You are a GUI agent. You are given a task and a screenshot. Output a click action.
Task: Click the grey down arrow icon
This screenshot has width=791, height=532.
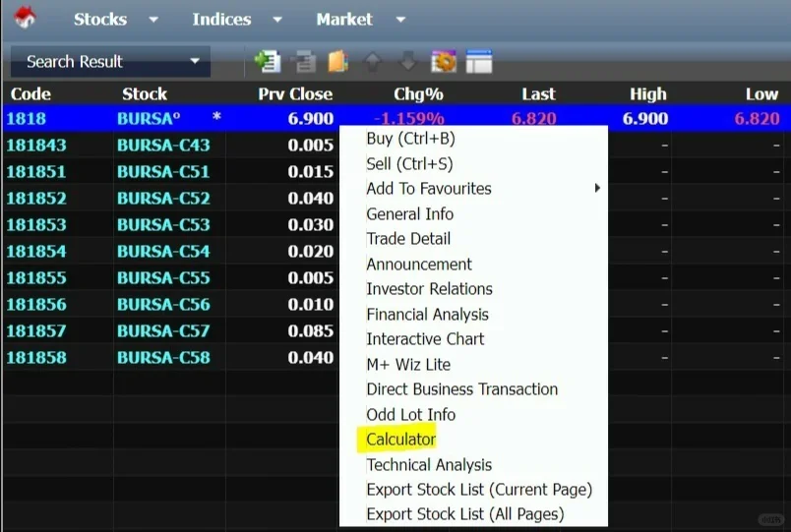tap(407, 62)
